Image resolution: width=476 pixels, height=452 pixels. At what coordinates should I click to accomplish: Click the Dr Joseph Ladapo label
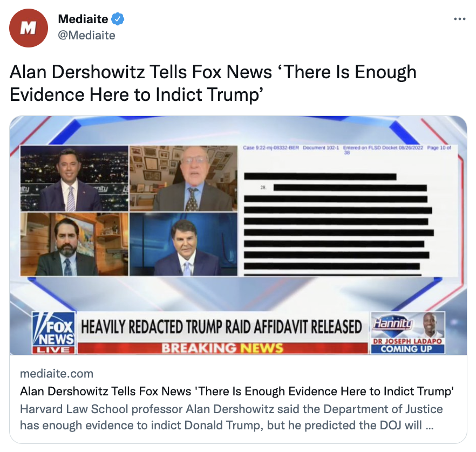click(407, 341)
